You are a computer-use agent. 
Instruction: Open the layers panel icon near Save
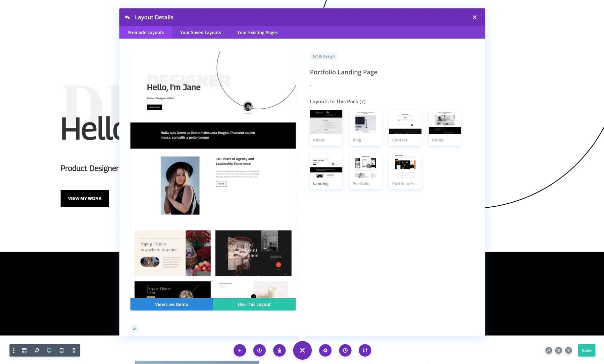(x=558, y=350)
